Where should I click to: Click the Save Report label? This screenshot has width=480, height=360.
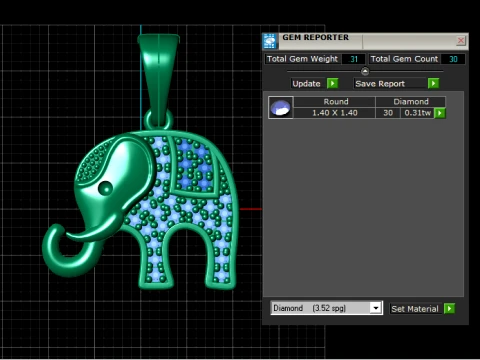[x=380, y=84]
